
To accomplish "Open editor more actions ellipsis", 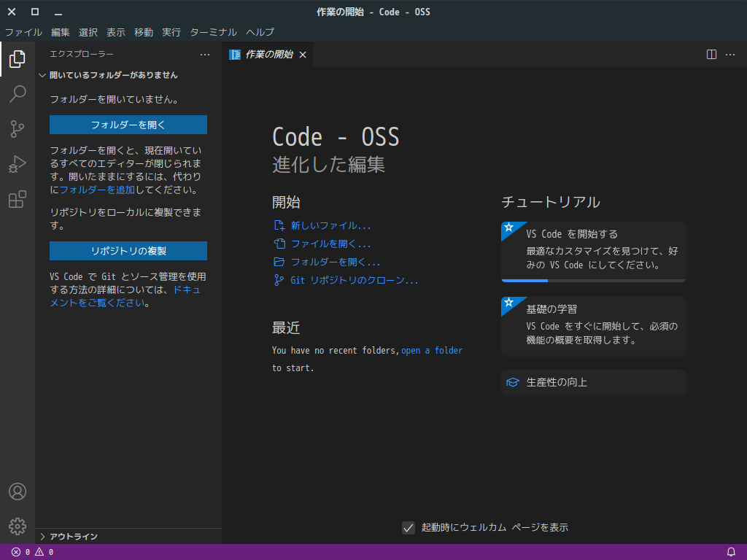I will (729, 54).
